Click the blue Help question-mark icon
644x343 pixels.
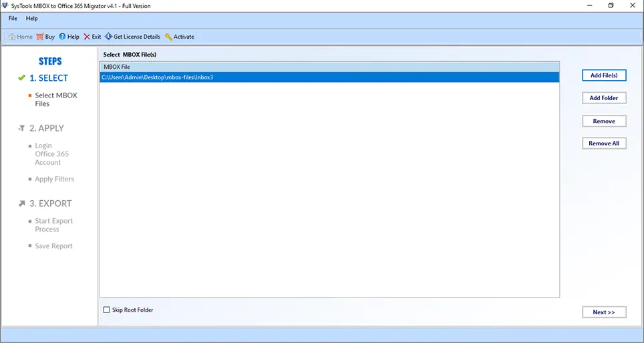[62, 37]
